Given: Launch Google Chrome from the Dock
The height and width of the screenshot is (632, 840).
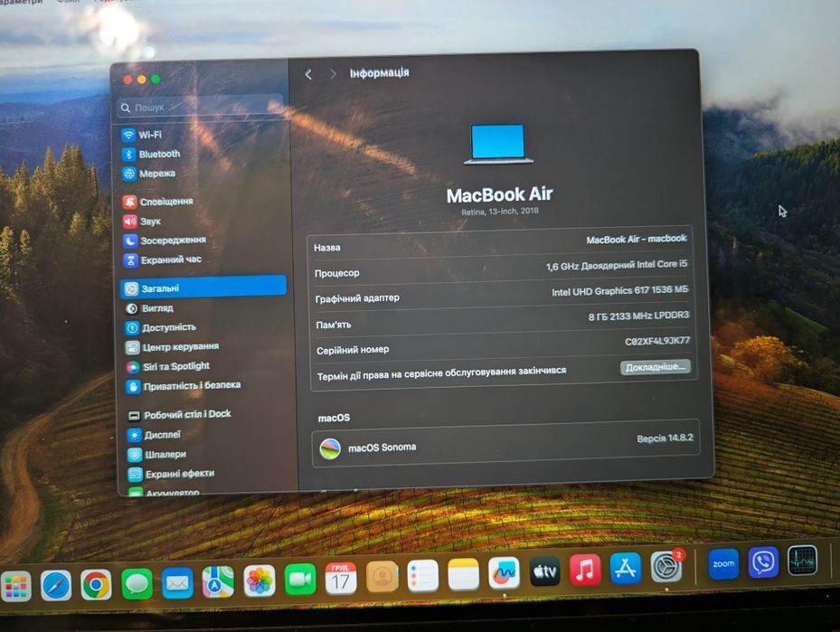Looking at the screenshot, I should point(97,584).
